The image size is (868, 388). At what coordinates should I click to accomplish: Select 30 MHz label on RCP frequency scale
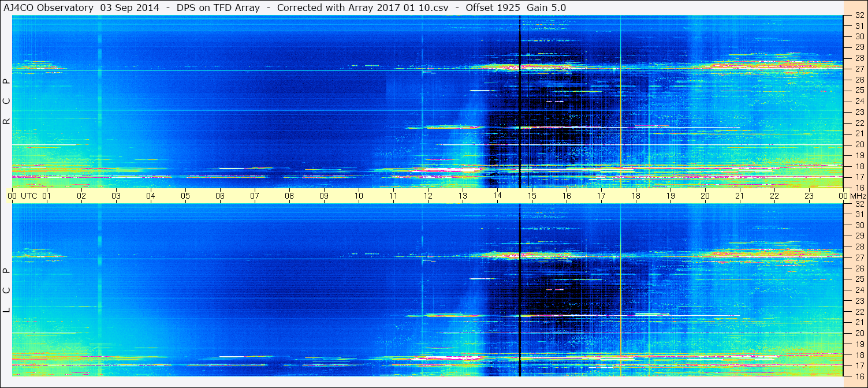(x=859, y=36)
